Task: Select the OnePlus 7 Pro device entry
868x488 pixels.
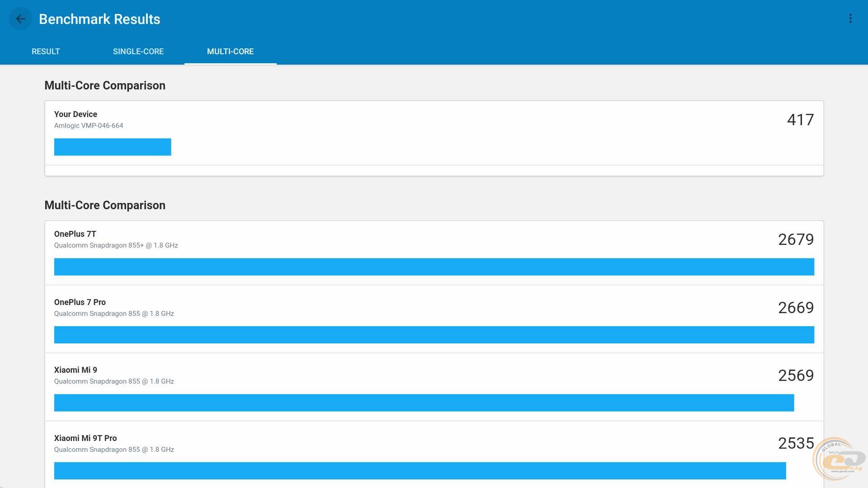Action: pyautogui.click(x=80, y=302)
